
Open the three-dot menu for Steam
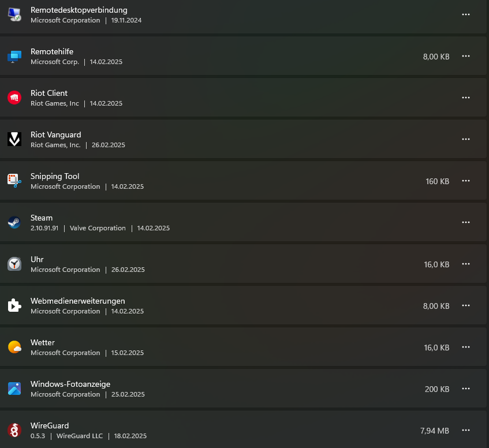pyautogui.click(x=466, y=222)
